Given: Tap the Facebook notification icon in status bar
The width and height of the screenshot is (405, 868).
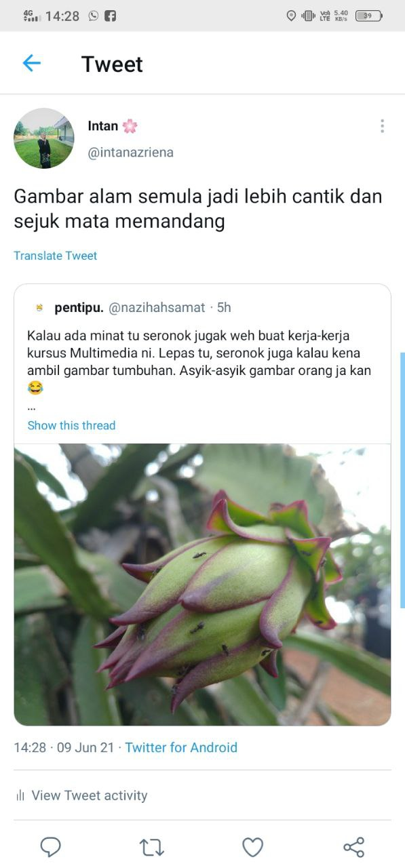Looking at the screenshot, I should click(110, 16).
